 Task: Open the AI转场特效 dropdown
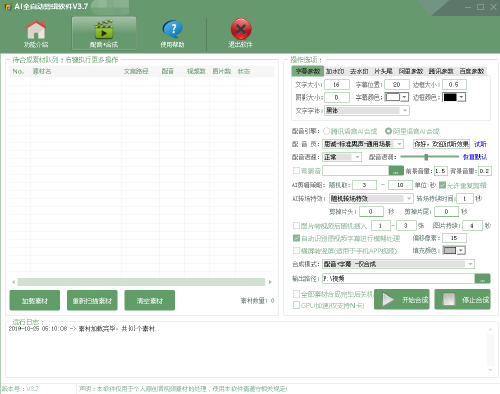point(371,199)
